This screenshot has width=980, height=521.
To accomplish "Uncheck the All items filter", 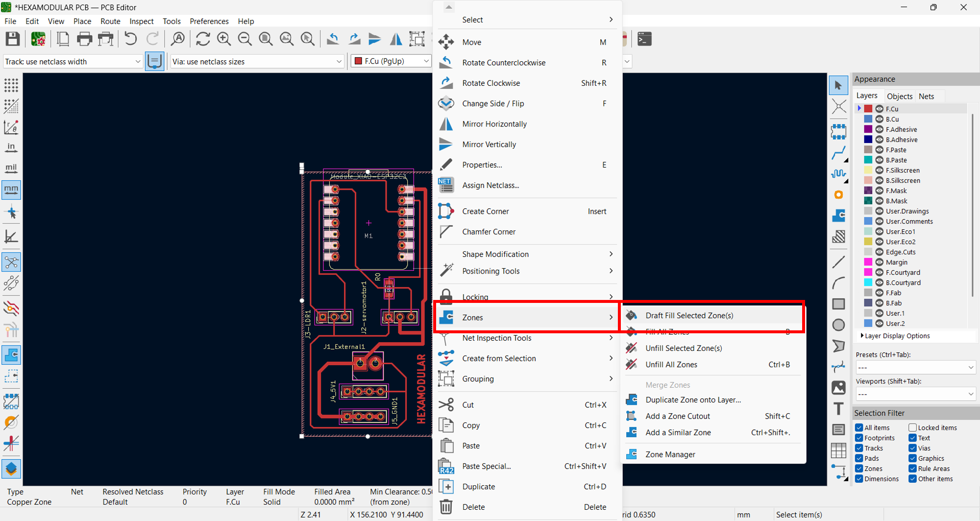I will coord(859,428).
